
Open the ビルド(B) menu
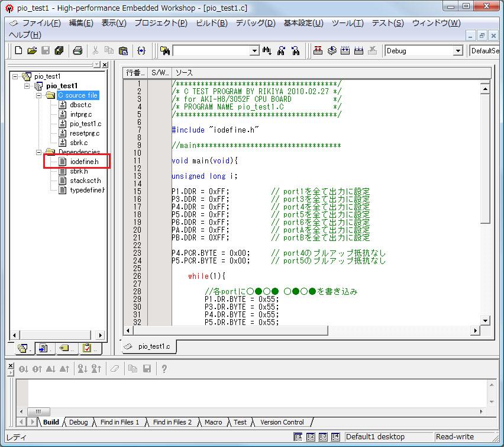[x=211, y=23]
